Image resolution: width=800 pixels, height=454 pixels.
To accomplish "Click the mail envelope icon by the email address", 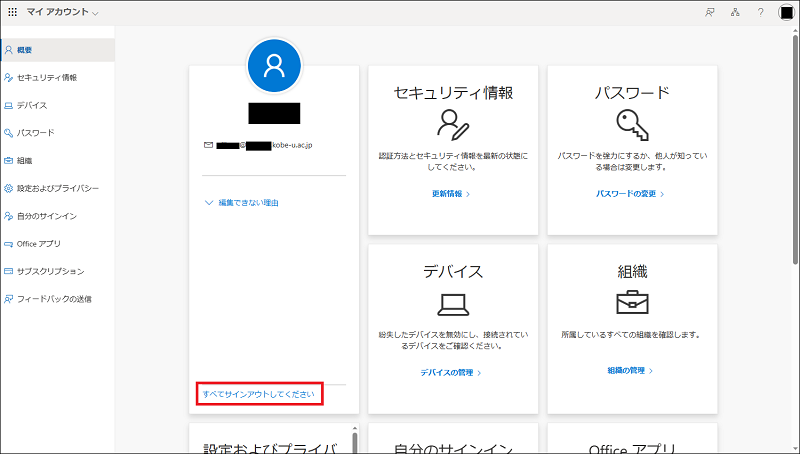I will pyautogui.click(x=208, y=145).
